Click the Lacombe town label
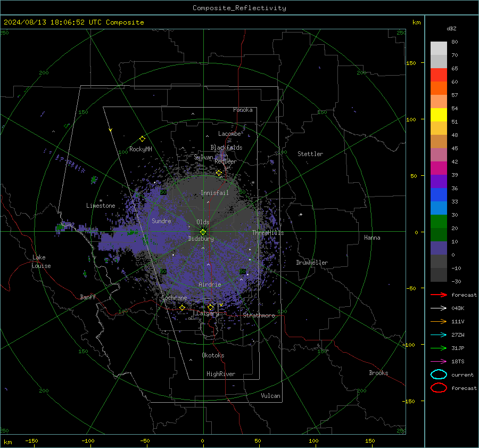The image size is (479, 448). pyautogui.click(x=229, y=134)
